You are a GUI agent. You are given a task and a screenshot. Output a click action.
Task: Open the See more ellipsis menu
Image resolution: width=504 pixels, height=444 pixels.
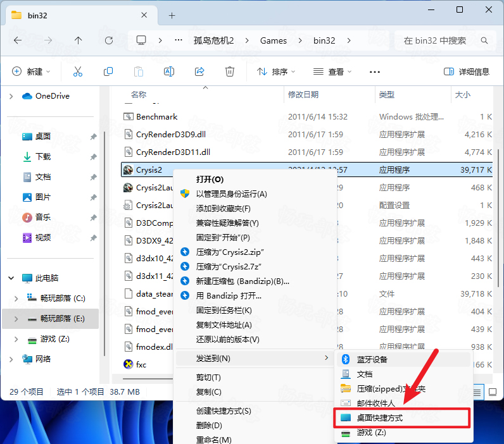(x=375, y=72)
